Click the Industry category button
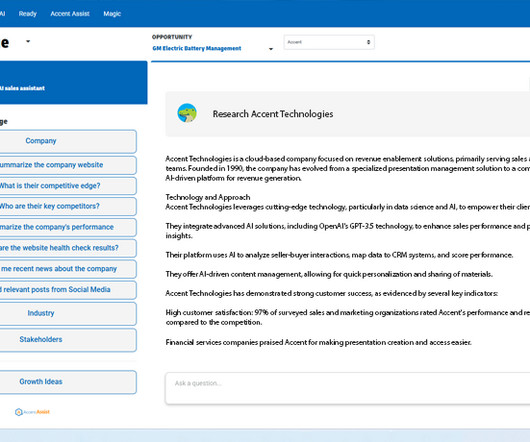 point(68,314)
